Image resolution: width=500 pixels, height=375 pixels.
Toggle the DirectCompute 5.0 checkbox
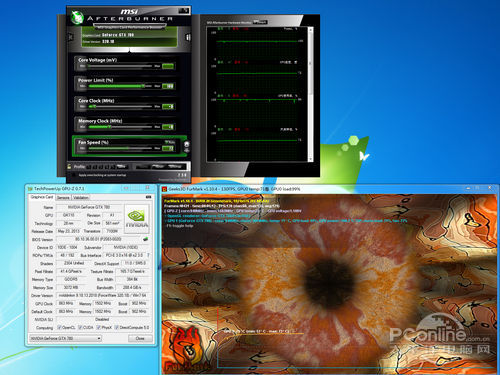click(x=117, y=327)
